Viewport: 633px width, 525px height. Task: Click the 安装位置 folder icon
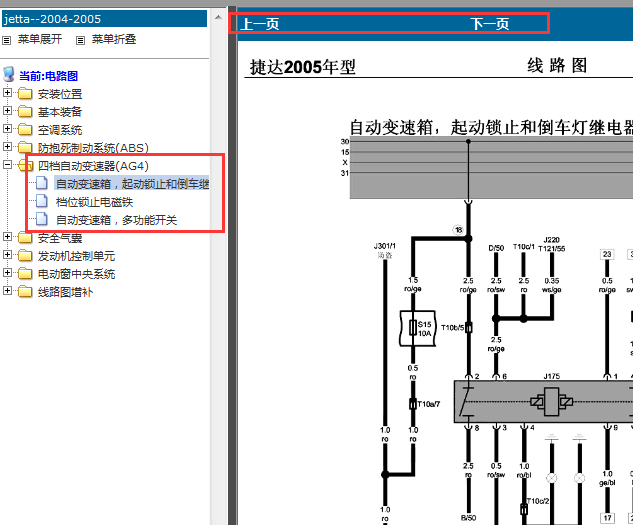pyautogui.click(x=25, y=94)
